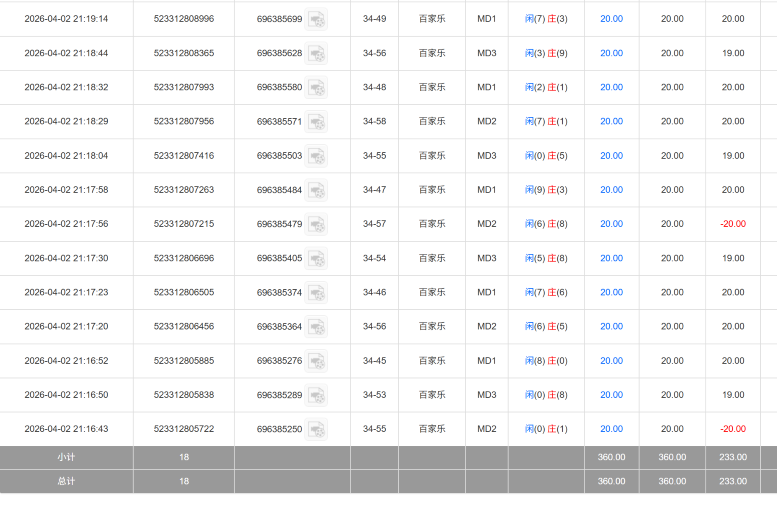The width and height of the screenshot is (777, 505).
Task: Click the 总计 grand total row label
Action: pos(66,481)
